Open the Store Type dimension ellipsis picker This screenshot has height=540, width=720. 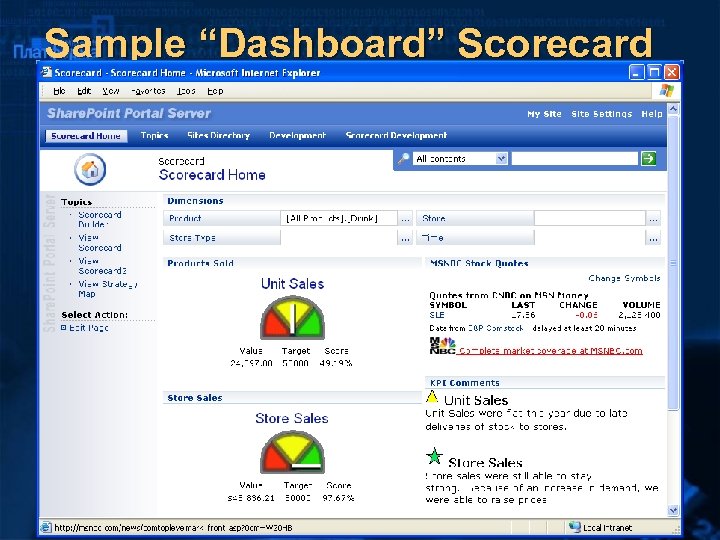[x=405, y=238]
